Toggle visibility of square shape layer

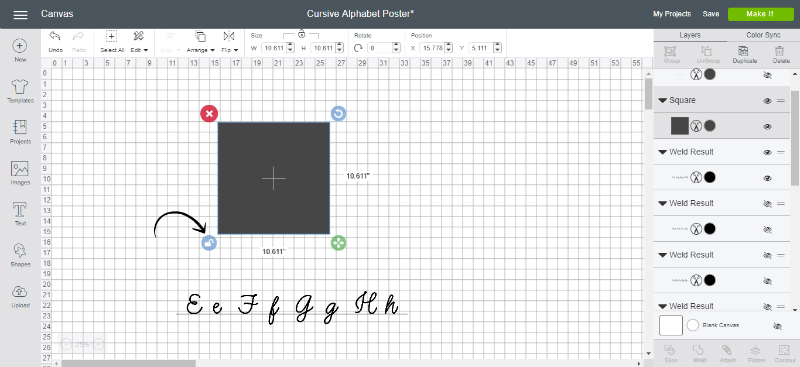pos(767,127)
